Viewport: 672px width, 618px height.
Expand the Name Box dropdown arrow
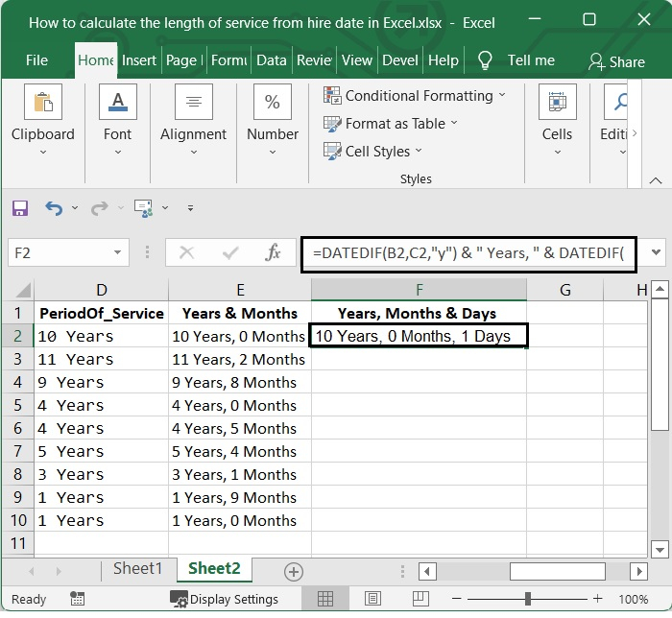pos(118,253)
